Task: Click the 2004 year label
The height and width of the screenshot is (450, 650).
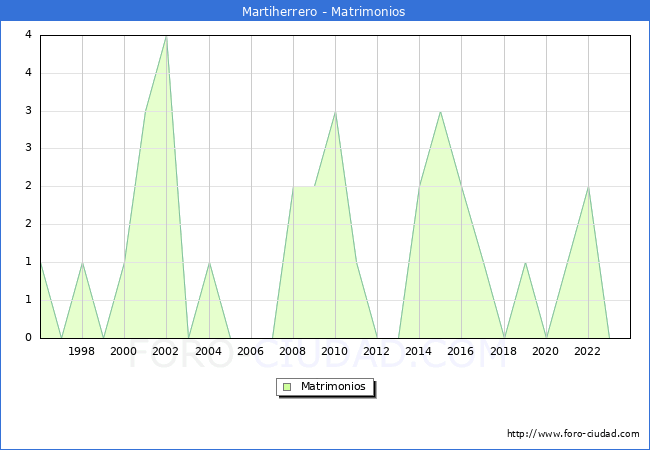Action: [x=208, y=351]
